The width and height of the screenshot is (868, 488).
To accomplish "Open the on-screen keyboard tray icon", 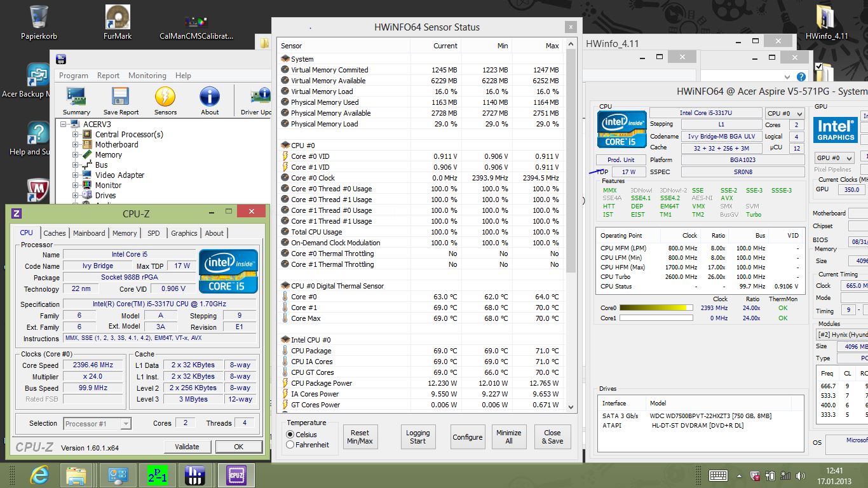I will (718, 475).
